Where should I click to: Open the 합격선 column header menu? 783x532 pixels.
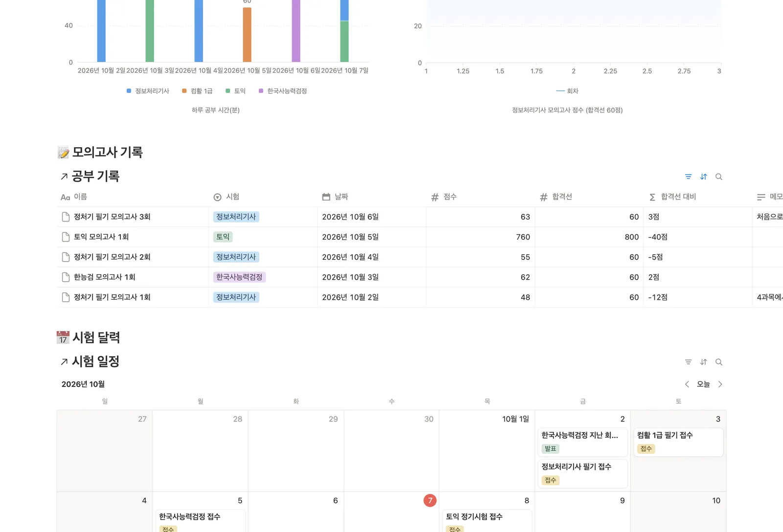pos(589,197)
